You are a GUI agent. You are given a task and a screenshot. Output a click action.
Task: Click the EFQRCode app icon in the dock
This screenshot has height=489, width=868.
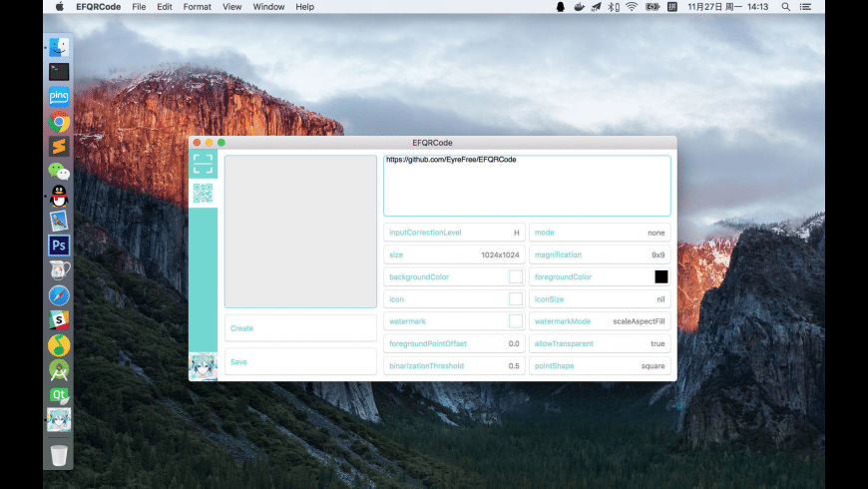59,420
